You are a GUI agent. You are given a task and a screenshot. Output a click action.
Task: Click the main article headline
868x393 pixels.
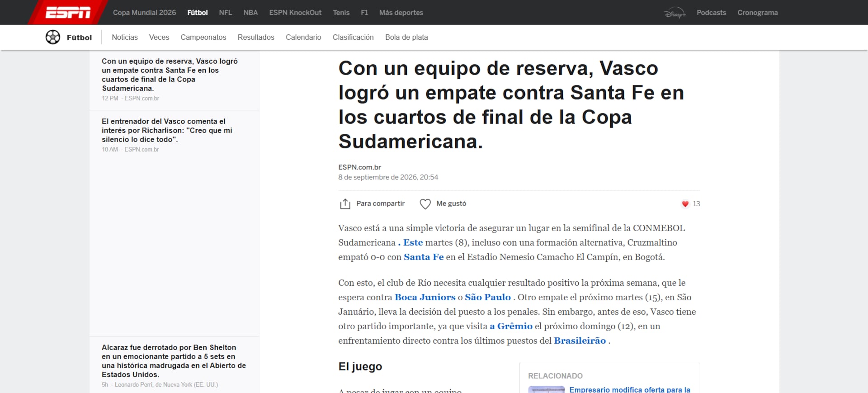[511, 105]
